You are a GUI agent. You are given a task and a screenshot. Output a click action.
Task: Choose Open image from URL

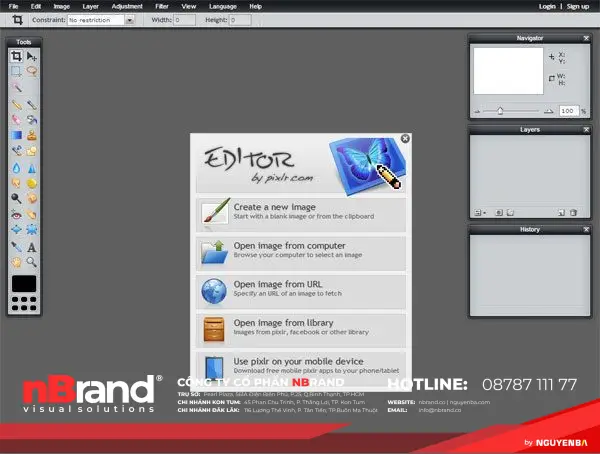[x=301, y=292]
